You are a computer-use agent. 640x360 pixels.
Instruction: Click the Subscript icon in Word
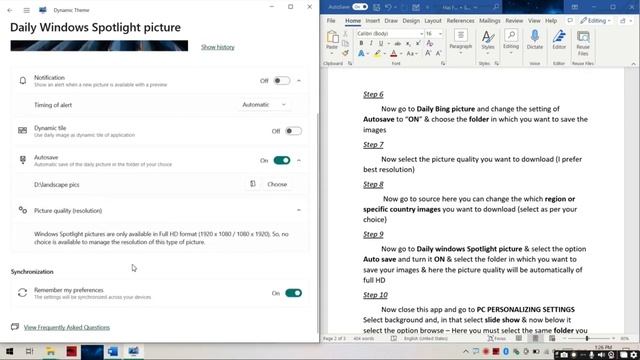[x=408, y=43]
